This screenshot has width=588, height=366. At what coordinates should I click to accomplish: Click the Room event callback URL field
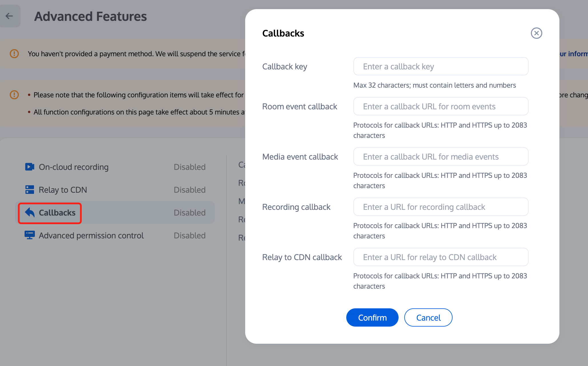441,106
